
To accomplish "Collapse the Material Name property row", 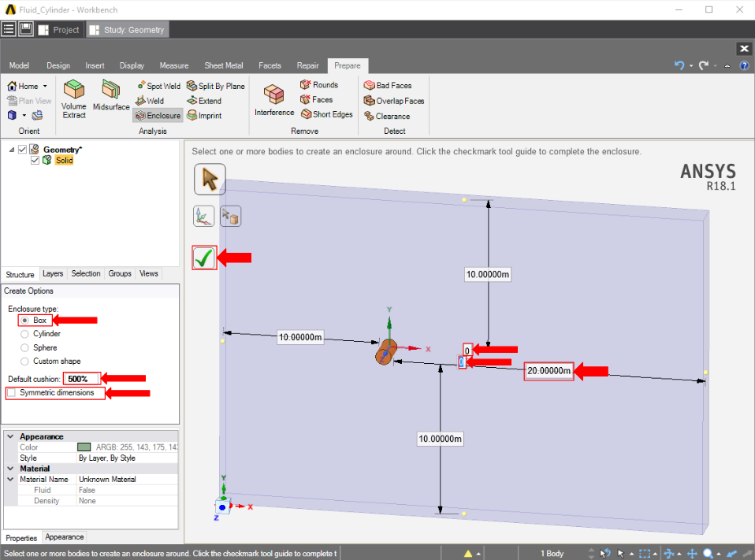I will (10, 479).
